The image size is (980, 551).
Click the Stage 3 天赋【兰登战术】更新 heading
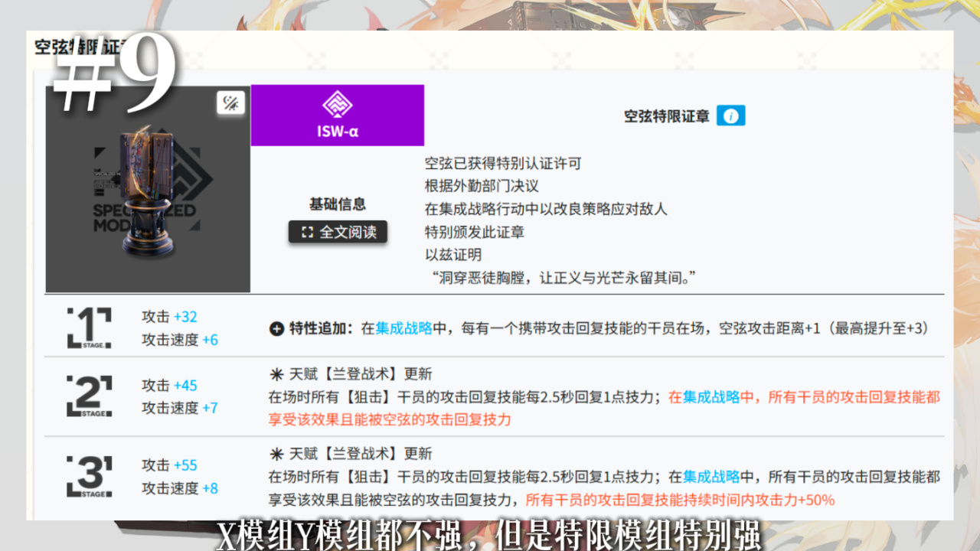(360, 454)
